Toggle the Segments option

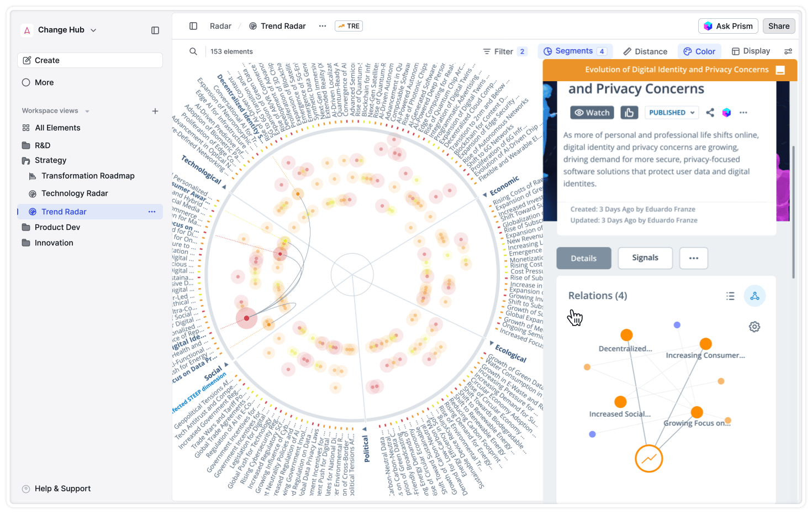click(x=574, y=51)
